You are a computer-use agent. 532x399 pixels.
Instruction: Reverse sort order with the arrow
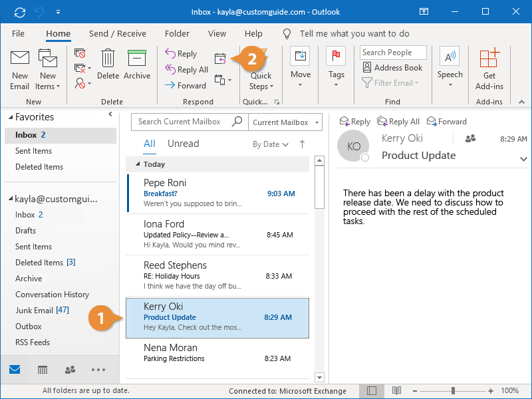(302, 144)
